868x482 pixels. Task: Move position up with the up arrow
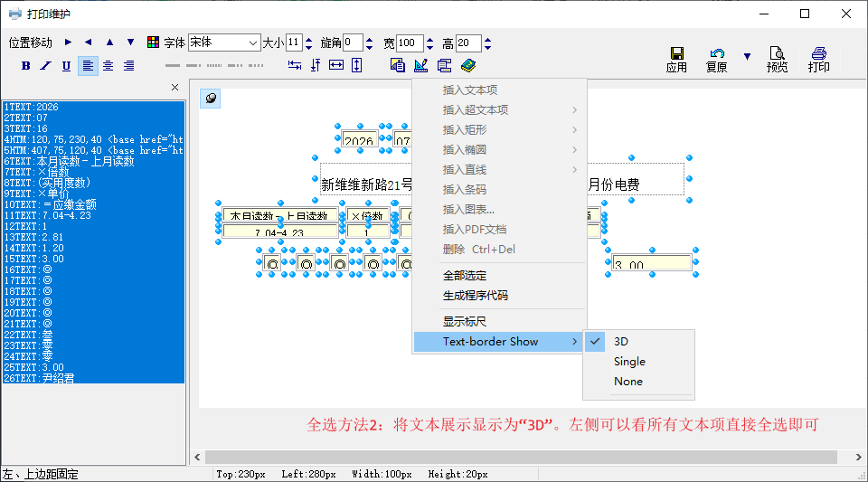coord(109,43)
